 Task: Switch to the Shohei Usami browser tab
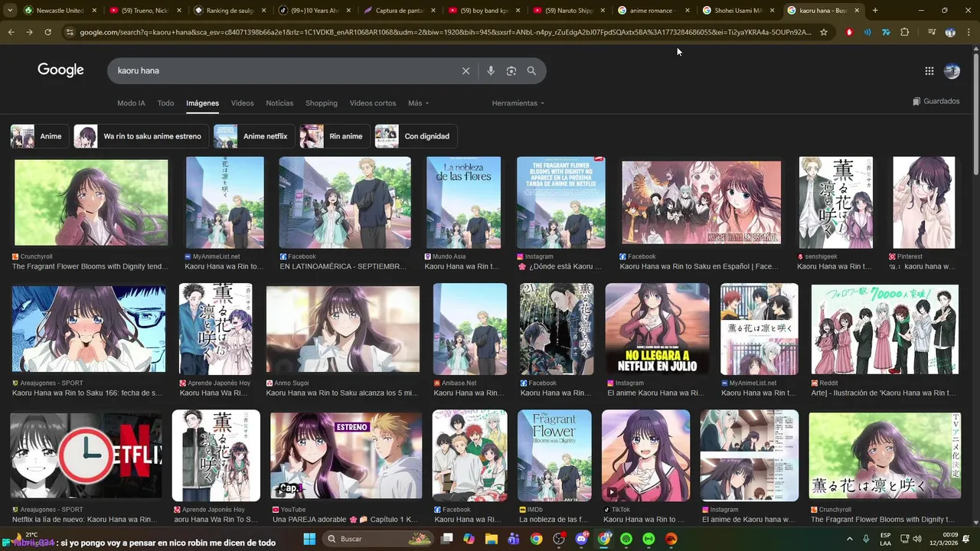[738, 11]
